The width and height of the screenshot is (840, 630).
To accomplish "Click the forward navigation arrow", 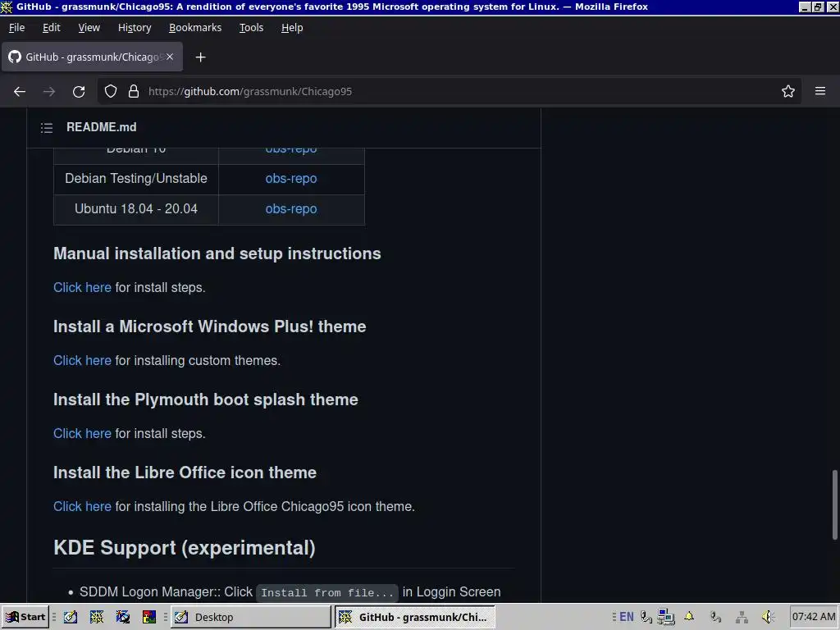I will (x=49, y=92).
